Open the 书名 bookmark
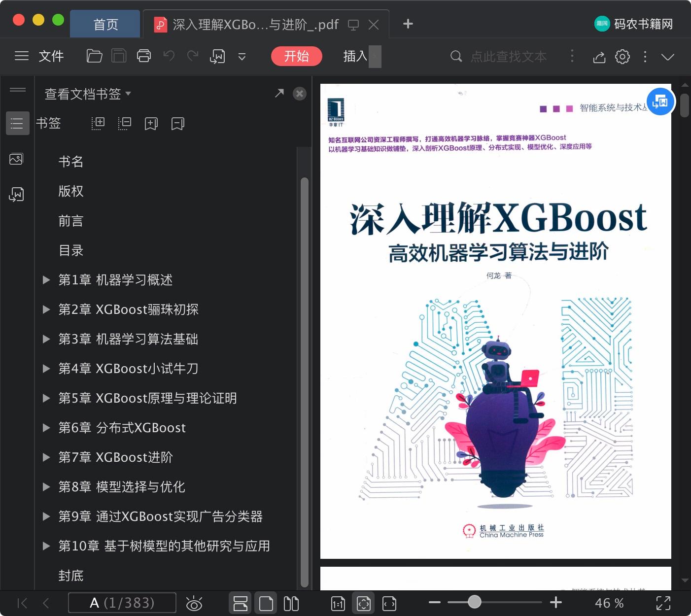The image size is (691, 616). point(71,162)
